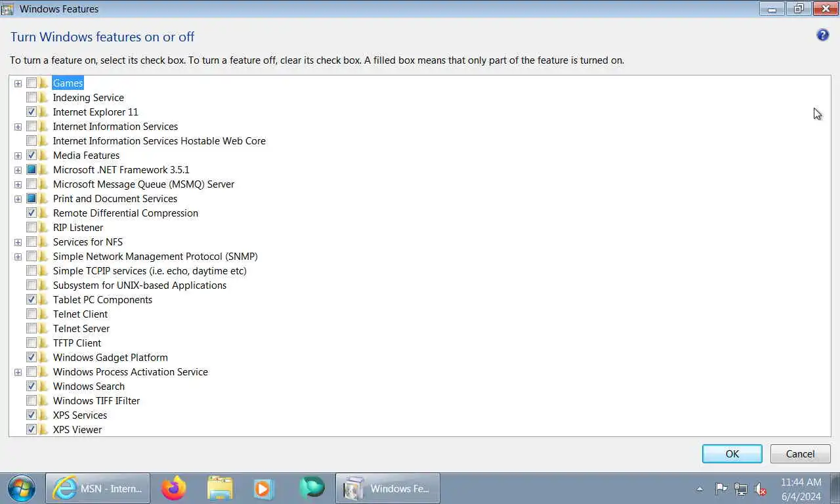Open the muted volume tray icon
This screenshot has width=840, height=504.
pos(761,489)
